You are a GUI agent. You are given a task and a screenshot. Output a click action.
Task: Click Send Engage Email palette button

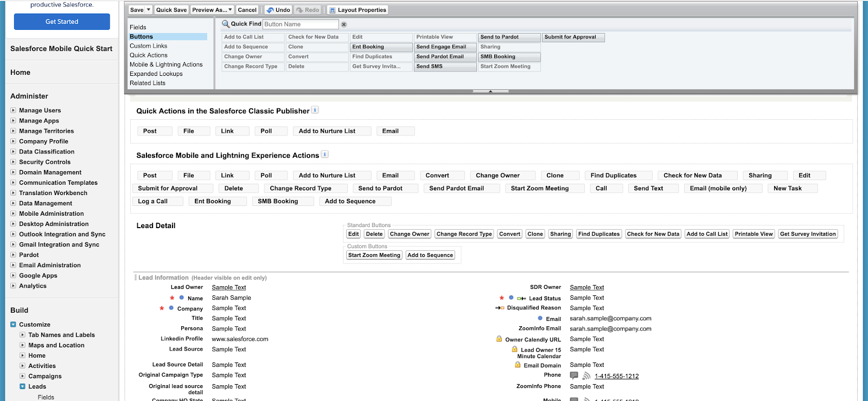coord(445,47)
